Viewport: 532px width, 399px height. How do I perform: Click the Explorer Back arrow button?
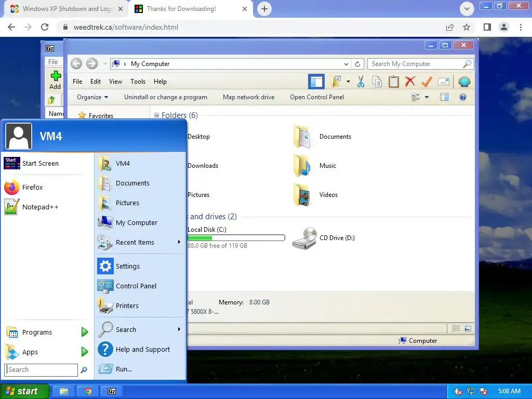(x=76, y=63)
